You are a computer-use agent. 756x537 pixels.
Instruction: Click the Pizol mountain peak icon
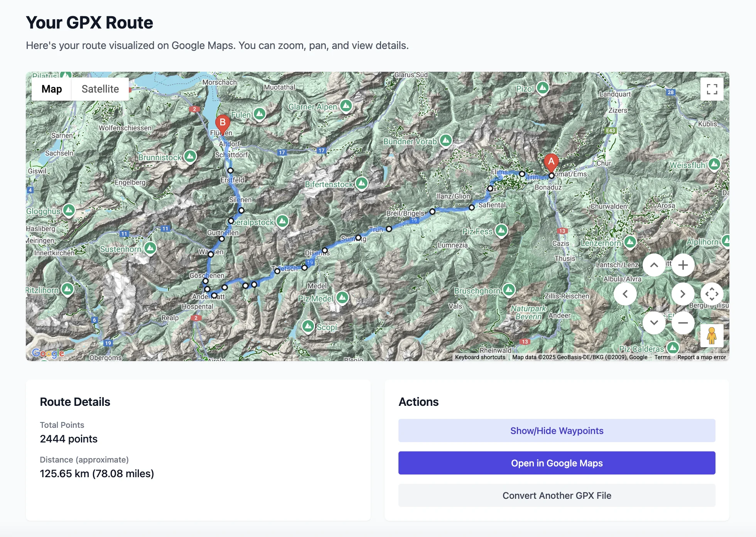click(x=543, y=88)
